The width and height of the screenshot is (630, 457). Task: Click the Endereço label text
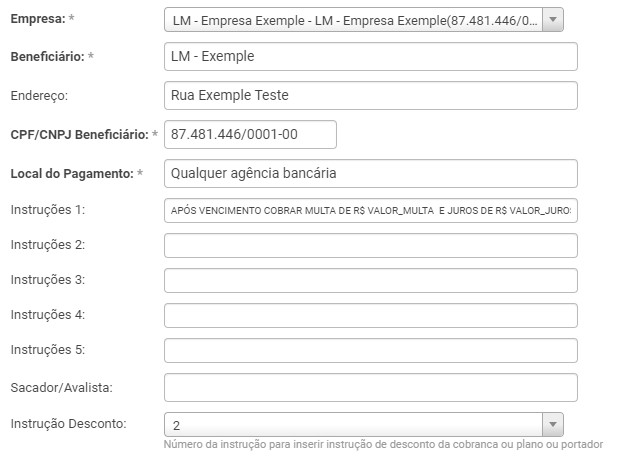(x=38, y=96)
